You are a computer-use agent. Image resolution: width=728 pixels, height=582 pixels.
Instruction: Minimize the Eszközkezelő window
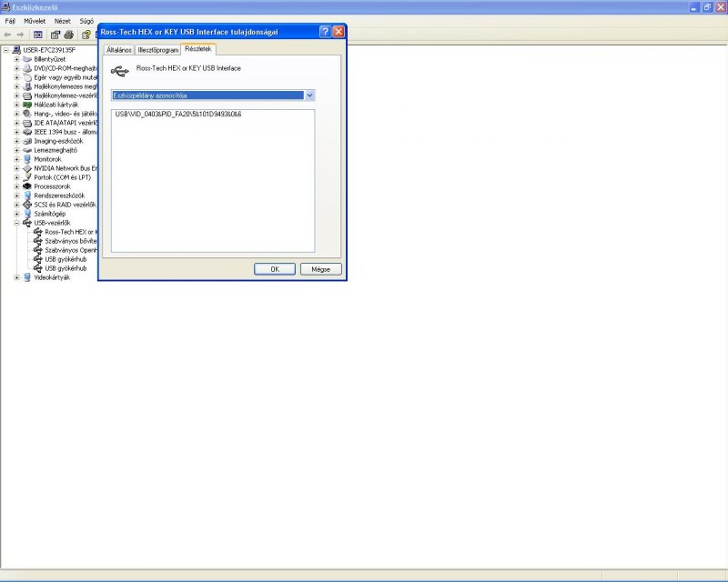pyautogui.click(x=693, y=7)
